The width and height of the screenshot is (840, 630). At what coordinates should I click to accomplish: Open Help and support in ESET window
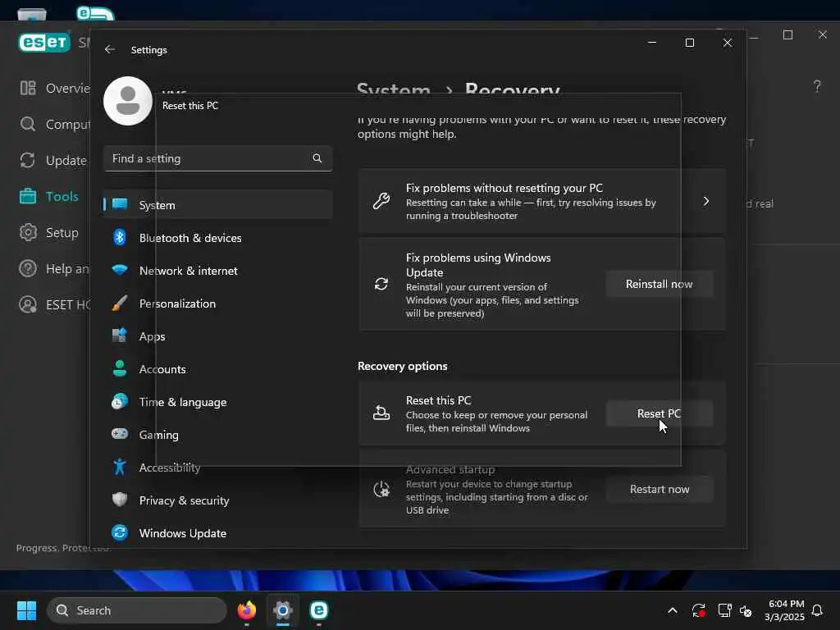pos(53,268)
